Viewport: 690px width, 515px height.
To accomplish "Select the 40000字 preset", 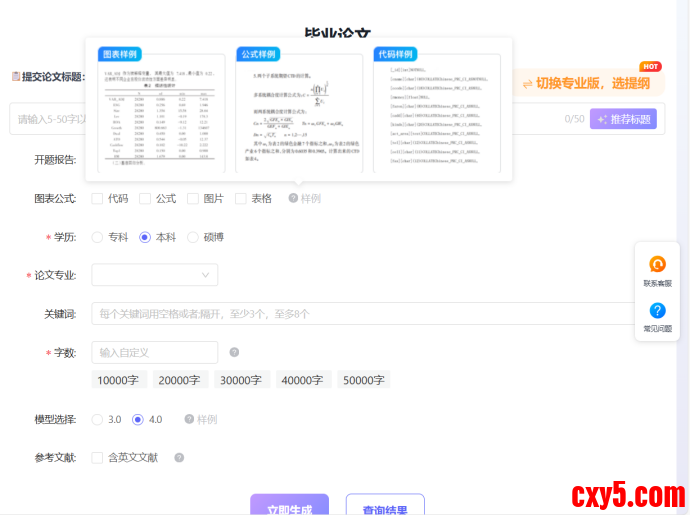I will [304, 380].
